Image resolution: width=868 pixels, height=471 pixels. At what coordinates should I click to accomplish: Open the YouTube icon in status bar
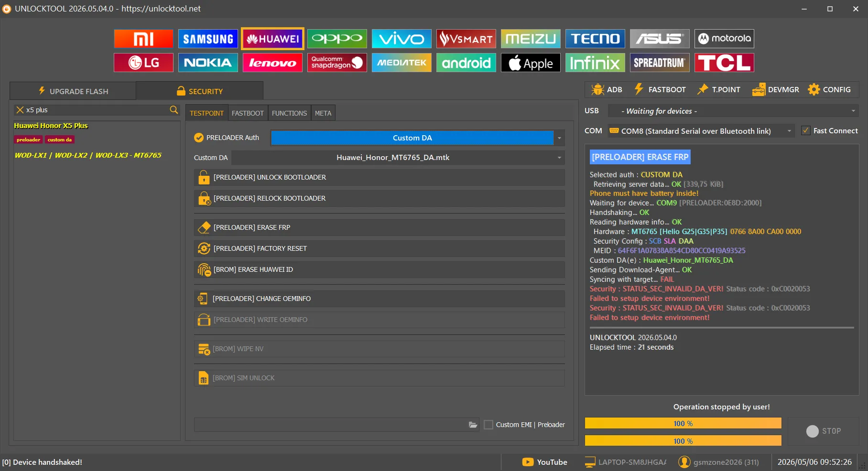tap(528, 462)
